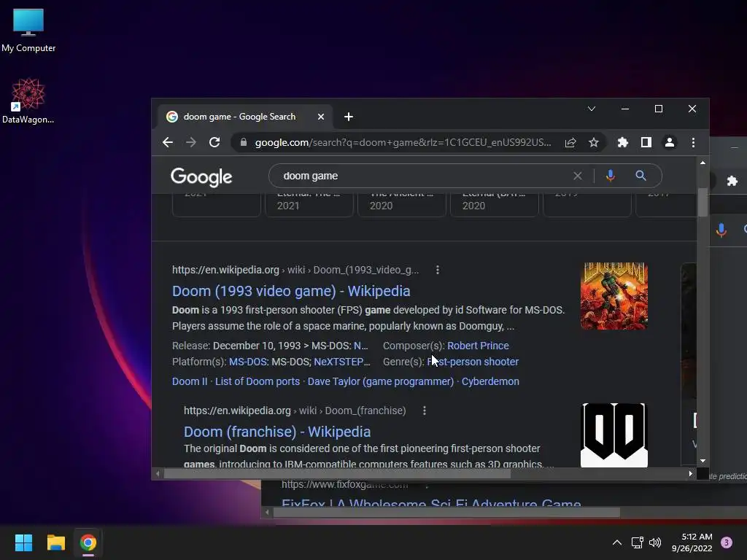747x560 pixels.
Task: Select the 2021 game carousel card
Action: click(x=309, y=205)
